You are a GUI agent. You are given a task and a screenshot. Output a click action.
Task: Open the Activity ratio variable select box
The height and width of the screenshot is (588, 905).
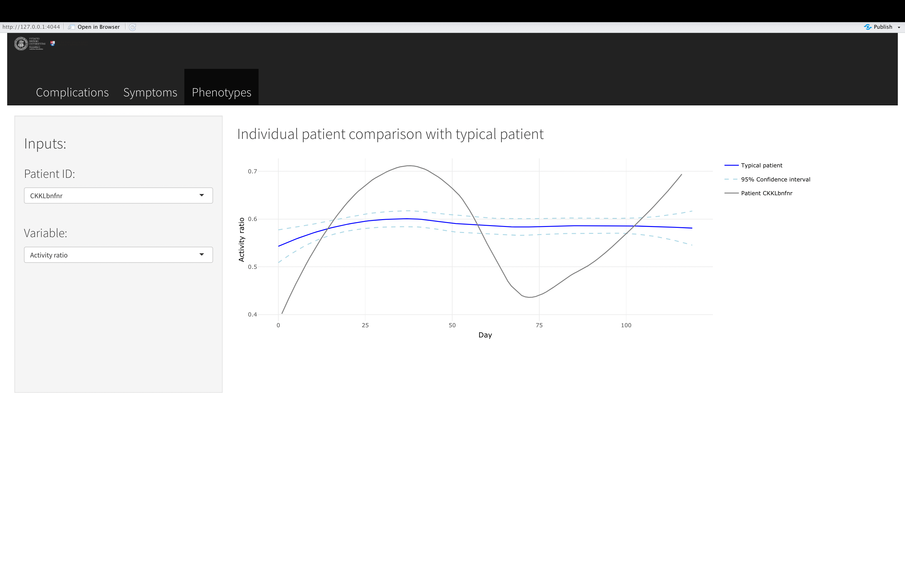[114, 255]
